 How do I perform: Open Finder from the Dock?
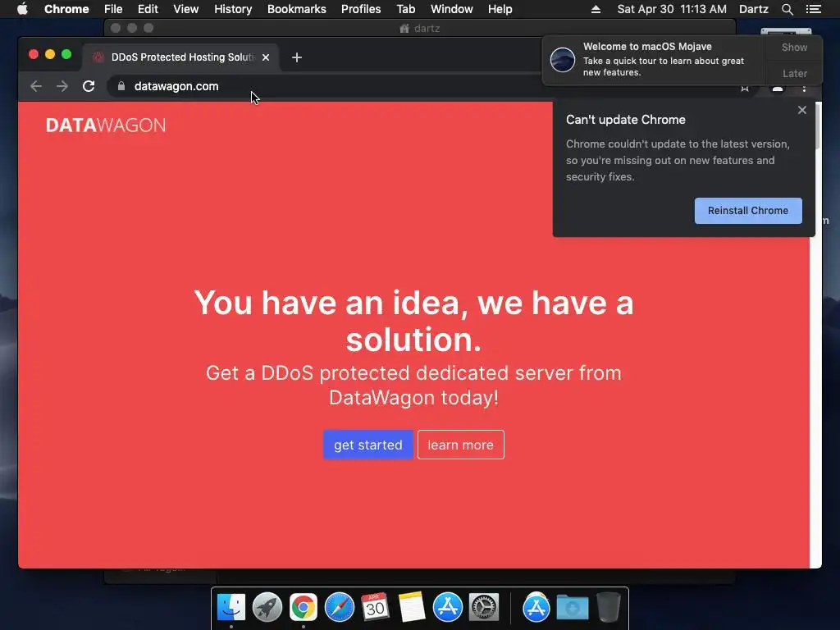point(231,608)
